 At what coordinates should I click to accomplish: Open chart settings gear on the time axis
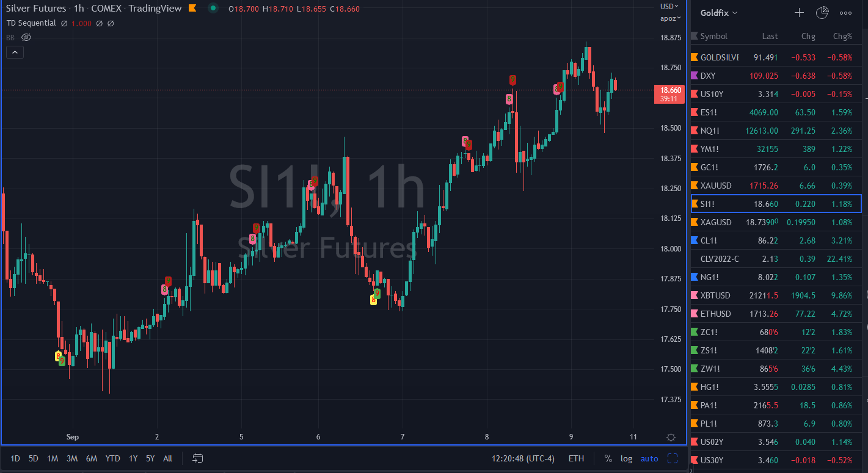pyautogui.click(x=671, y=437)
